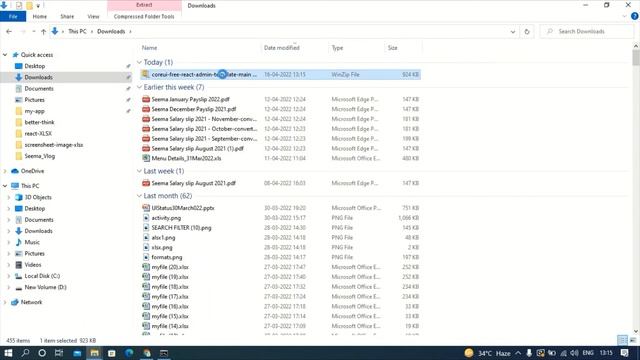Go up one folder level arrow
640x360 pixels.
point(43,31)
